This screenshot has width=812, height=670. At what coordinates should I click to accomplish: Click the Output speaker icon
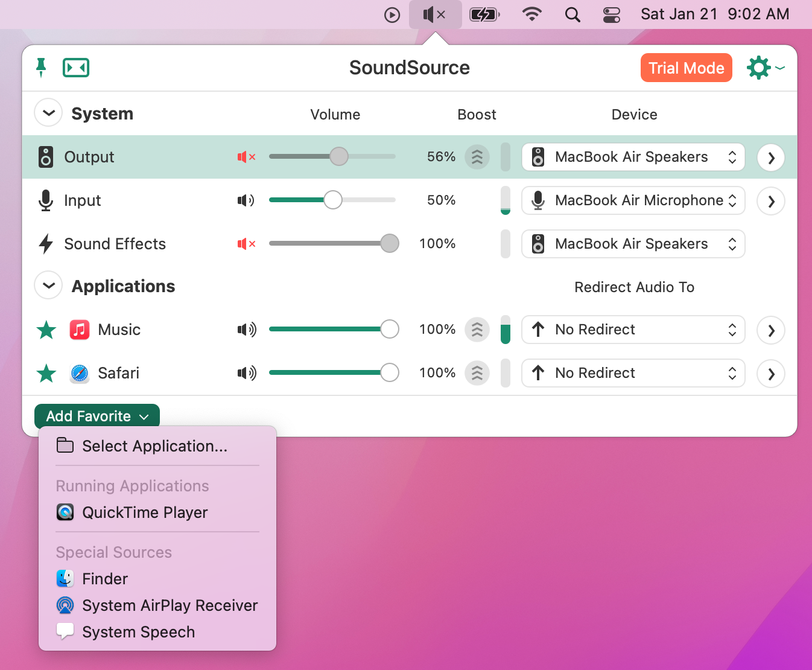(x=46, y=157)
